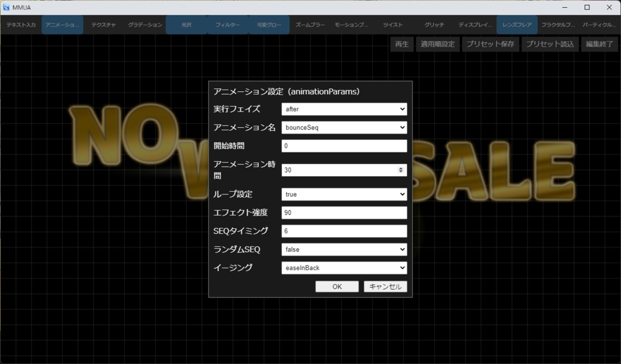The image size is (621, 364).
Task: Open the グリッチ effect panel
Action: tap(435, 25)
